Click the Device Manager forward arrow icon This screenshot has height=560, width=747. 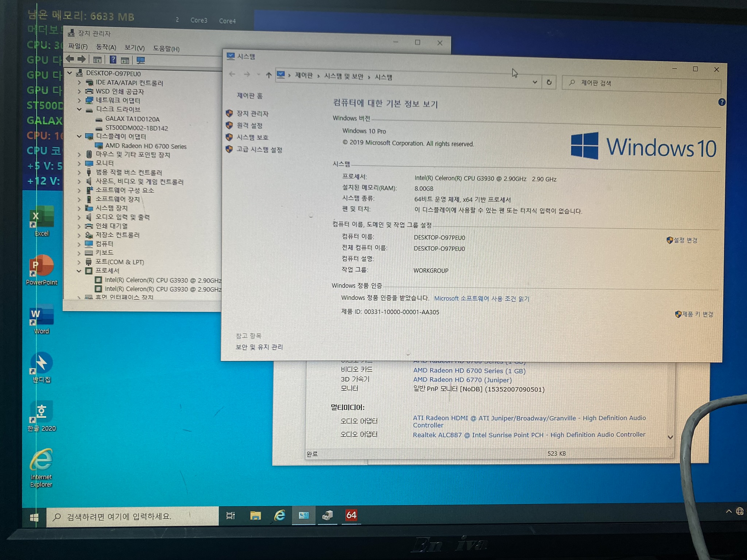click(x=82, y=59)
